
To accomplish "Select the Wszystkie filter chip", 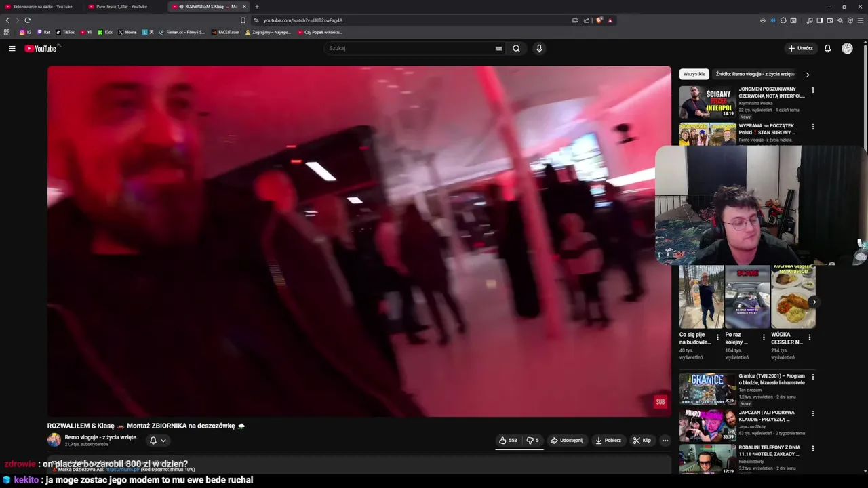I will point(694,74).
